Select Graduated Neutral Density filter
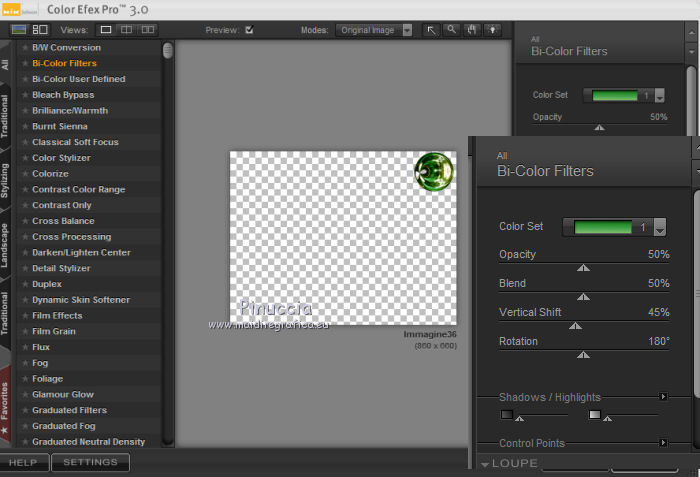This screenshot has height=477, width=700. point(88,442)
